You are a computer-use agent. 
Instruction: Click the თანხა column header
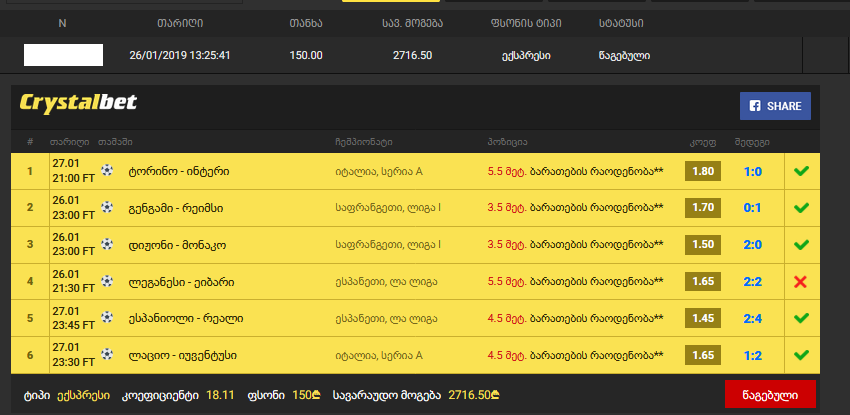(x=306, y=23)
